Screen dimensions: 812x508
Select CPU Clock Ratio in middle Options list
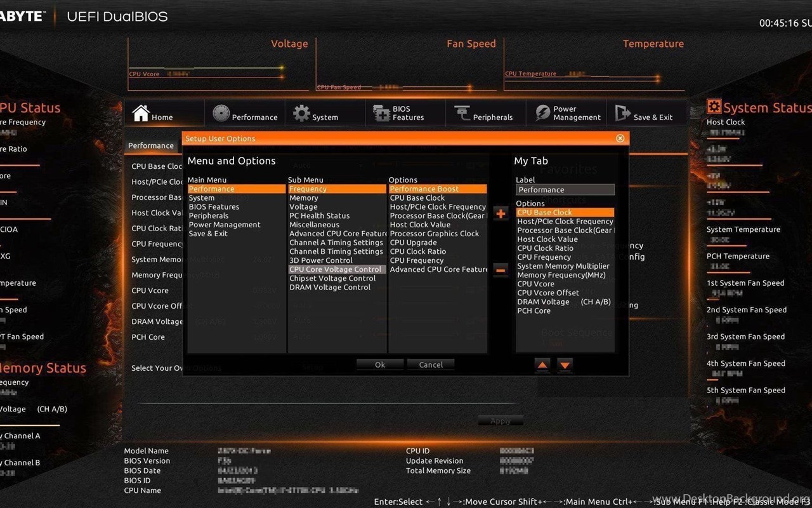[x=438, y=251]
